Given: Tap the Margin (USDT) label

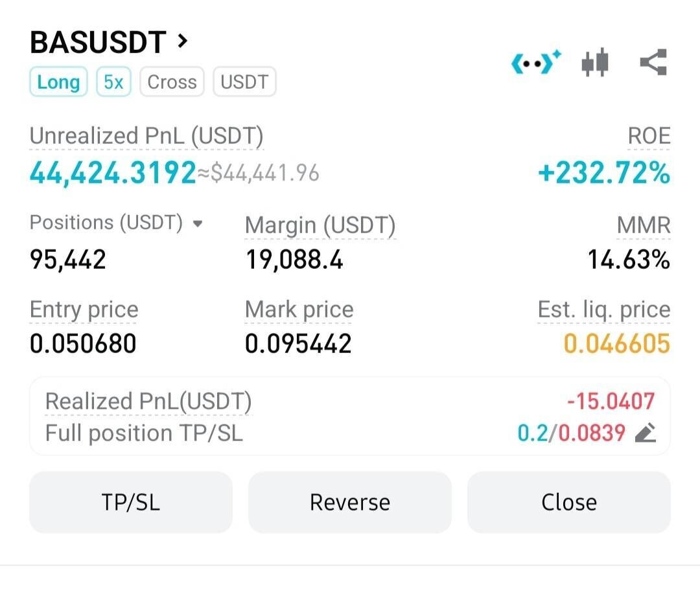Looking at the screenshot, I should click(x=320, y=225).
